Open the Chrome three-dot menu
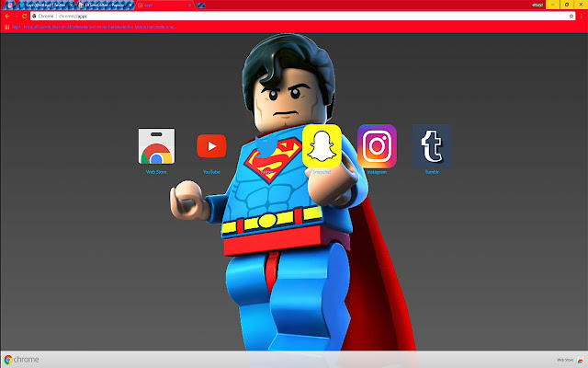The image size is (588, 368). coord(582,17)
